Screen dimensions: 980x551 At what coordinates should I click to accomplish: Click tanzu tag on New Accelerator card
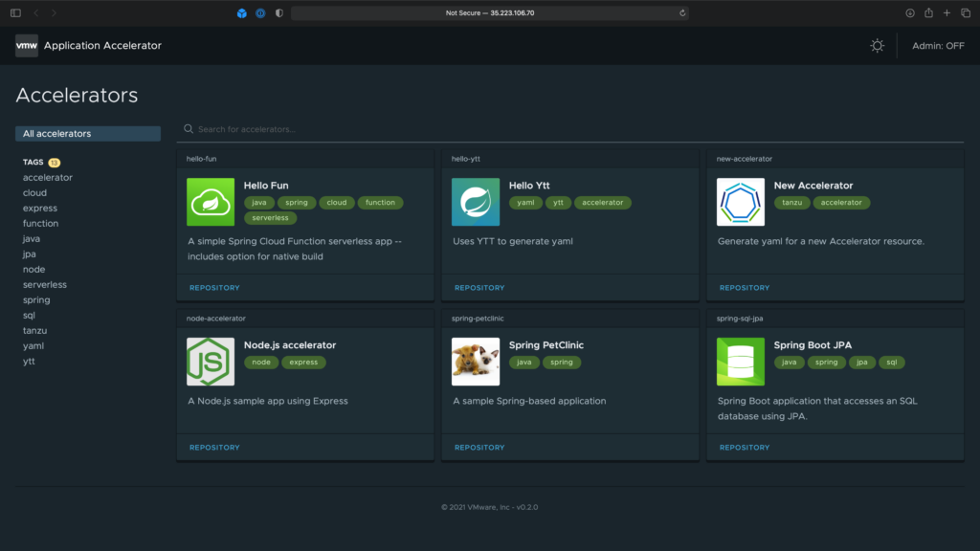[791, 203]
